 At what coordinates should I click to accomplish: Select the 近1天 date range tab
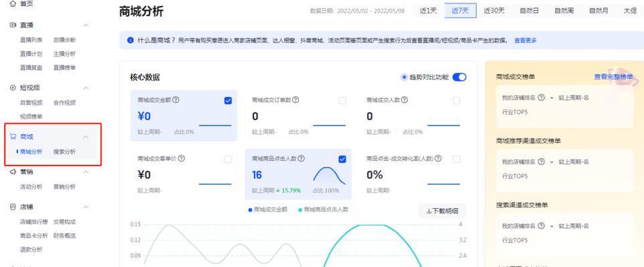(x=428, y=11)
